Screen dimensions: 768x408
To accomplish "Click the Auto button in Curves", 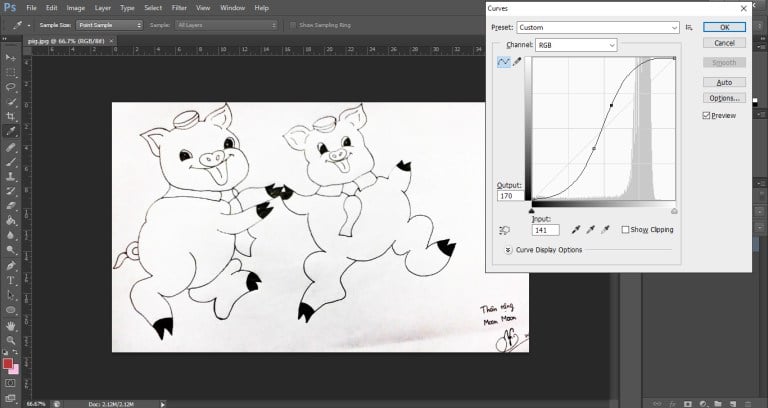I will point(724,82).
